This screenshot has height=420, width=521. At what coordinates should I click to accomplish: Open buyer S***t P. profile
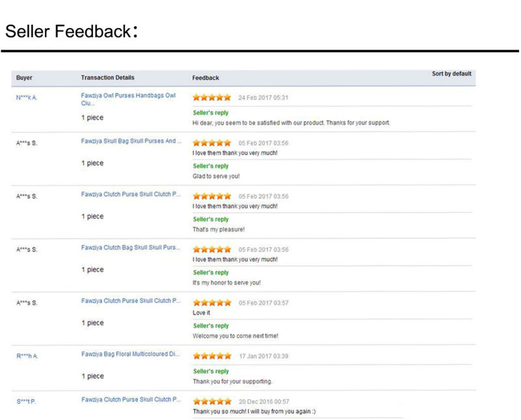click(x=26, y=402)
